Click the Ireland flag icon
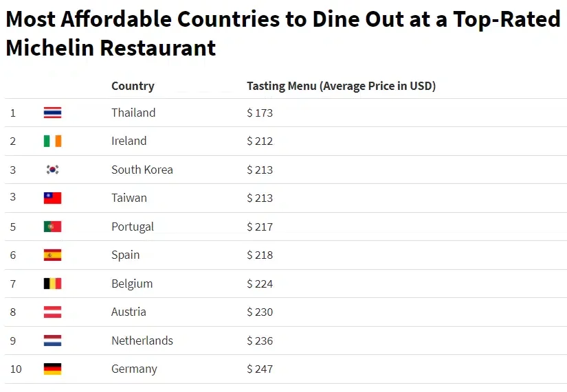This screenshot has height=392, width=567. tap(52, 141)
